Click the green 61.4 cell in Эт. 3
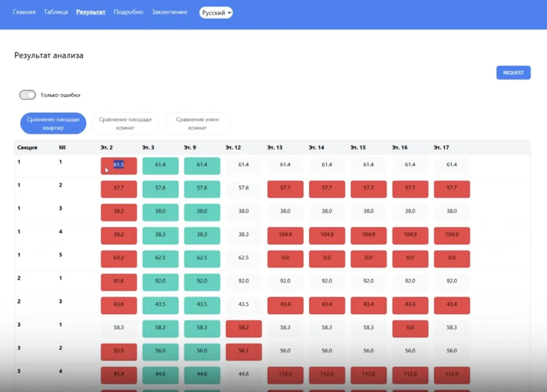This screenshot has width=547, height=392. click(x=160, y=166)
